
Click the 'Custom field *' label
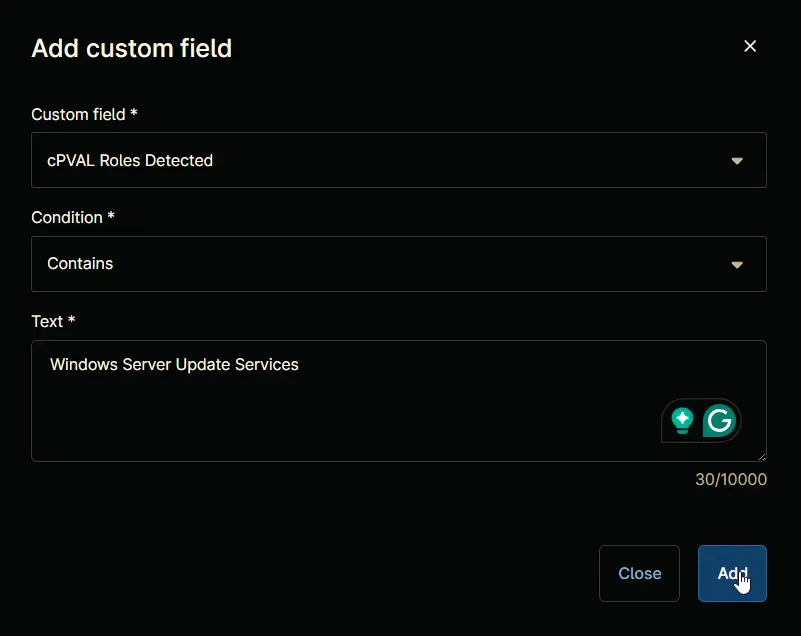tap(84, 114)
